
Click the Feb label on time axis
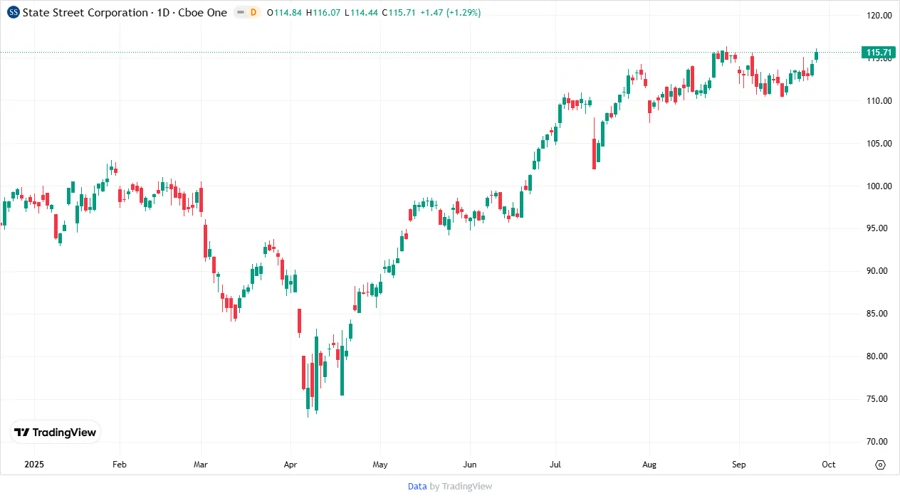[x=119, y=464]
